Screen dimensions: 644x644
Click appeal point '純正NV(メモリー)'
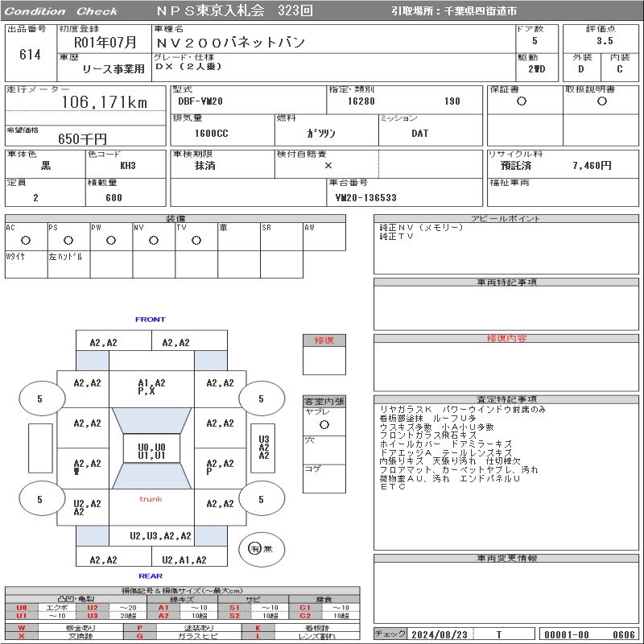click(421, 228)
